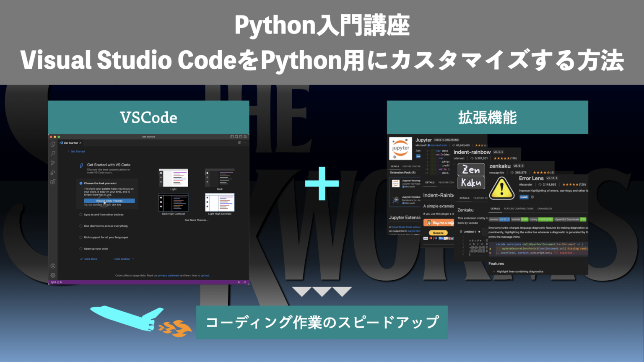This screenshot has width=644, height=362.
Task: Click the Browse Color Themes button
Action: point(109,201)
